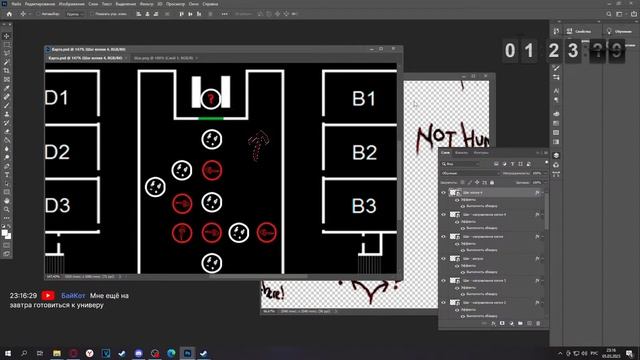
Task: Open the Файл menu
Action: pyautogui.click(x=16, y=4)
